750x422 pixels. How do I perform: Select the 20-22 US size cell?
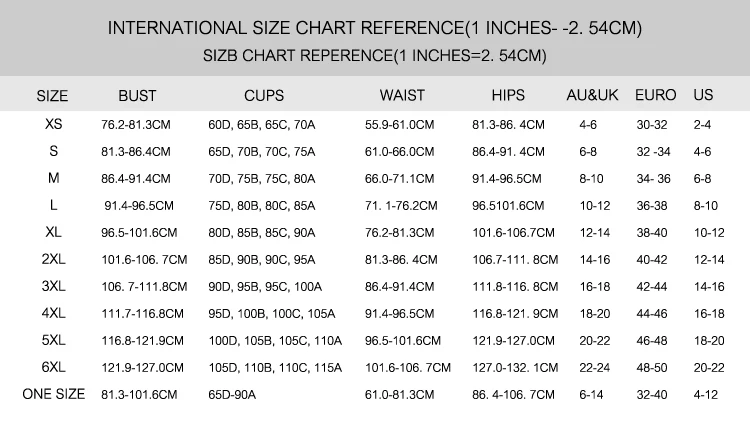click(x=709, y=368)
